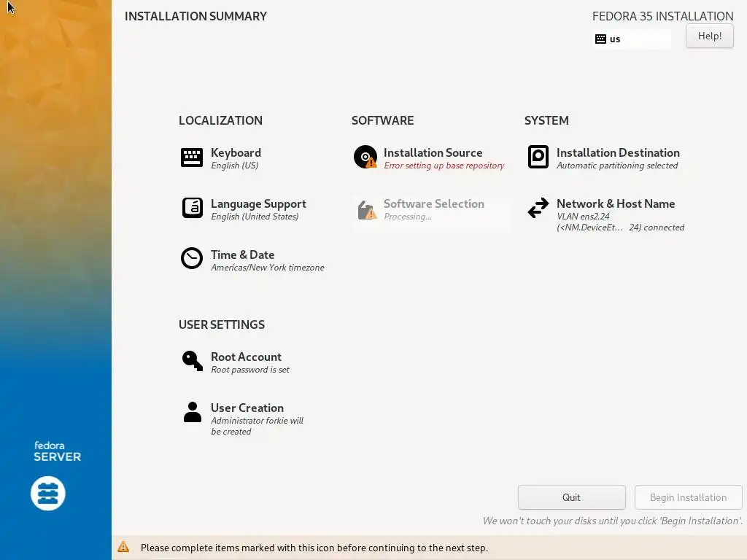Image resolution: width=747 pixels, height=560 pixels.
Task: Click 'English (US)' keyboard status text
Action: [234, 166]
